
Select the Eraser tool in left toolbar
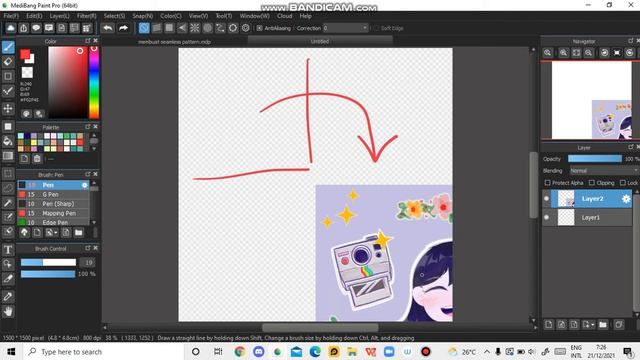point(8,62)
